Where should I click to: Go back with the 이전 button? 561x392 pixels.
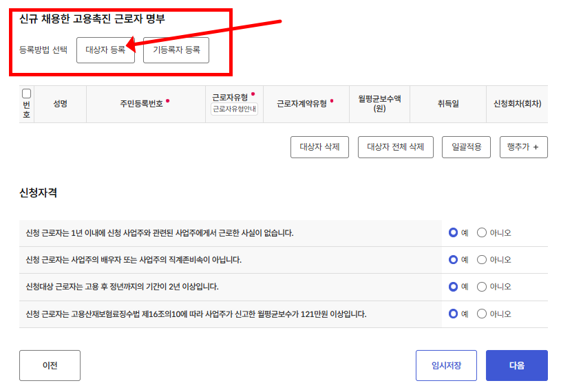(x=50, y=365)
